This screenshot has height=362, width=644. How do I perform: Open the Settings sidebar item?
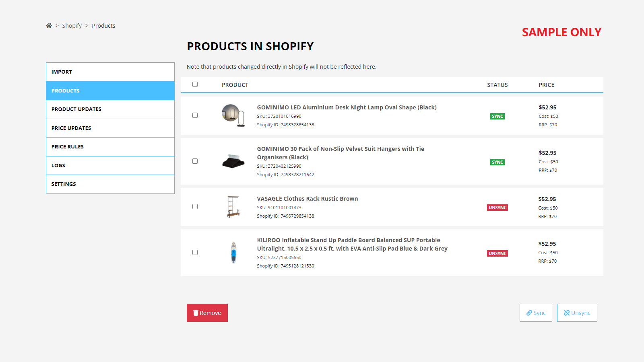(110, 184)
